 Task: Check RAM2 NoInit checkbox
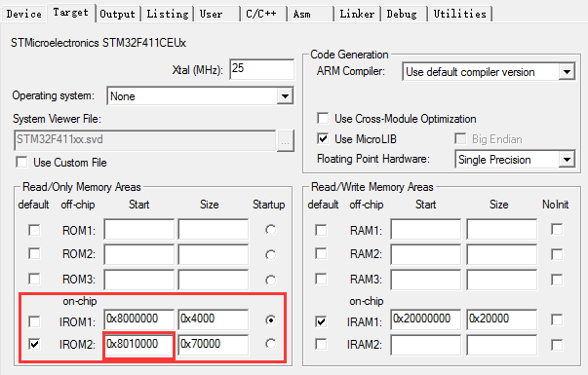(x=557, y=254)
